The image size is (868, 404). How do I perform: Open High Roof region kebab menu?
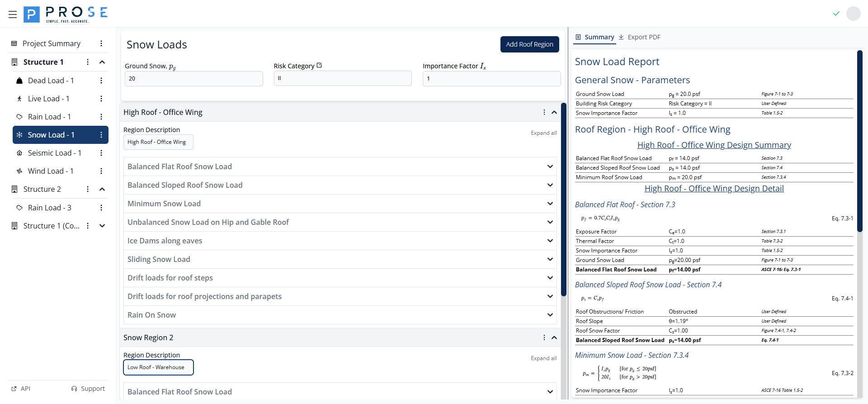point(544,112)
